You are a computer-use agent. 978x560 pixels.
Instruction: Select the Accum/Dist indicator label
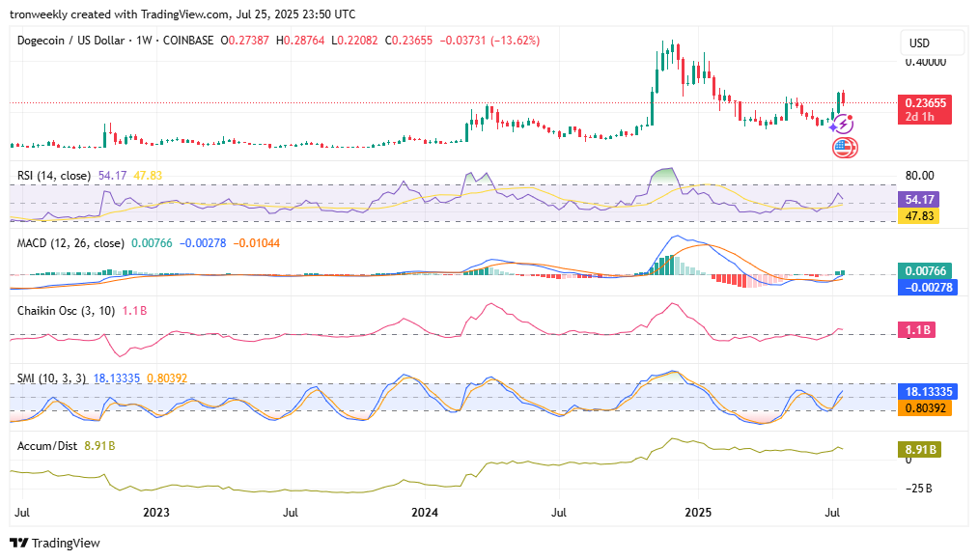click(46, 446)
